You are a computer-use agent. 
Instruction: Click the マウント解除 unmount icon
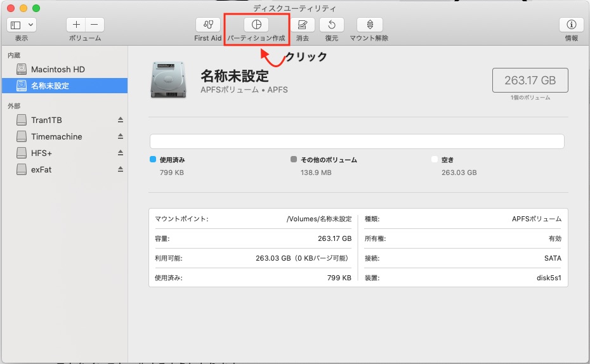369,25
